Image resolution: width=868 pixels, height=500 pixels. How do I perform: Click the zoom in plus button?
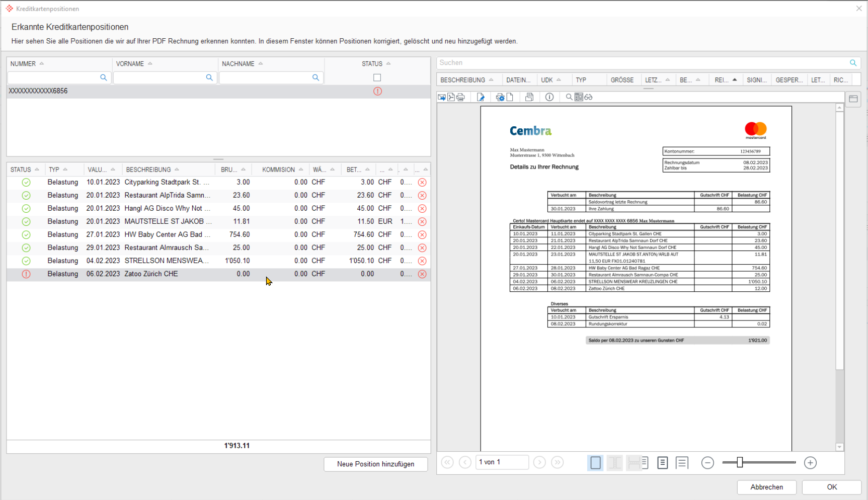pos(810,463)
